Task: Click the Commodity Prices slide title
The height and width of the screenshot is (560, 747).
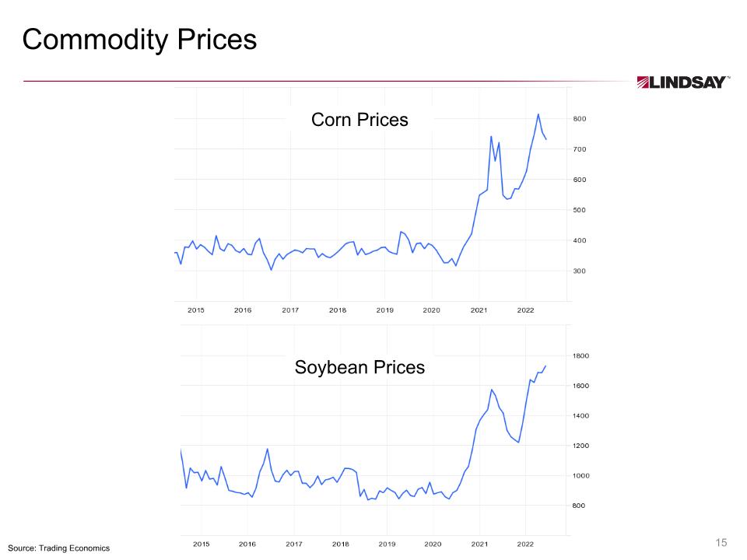Action: [x=139, y=40]
